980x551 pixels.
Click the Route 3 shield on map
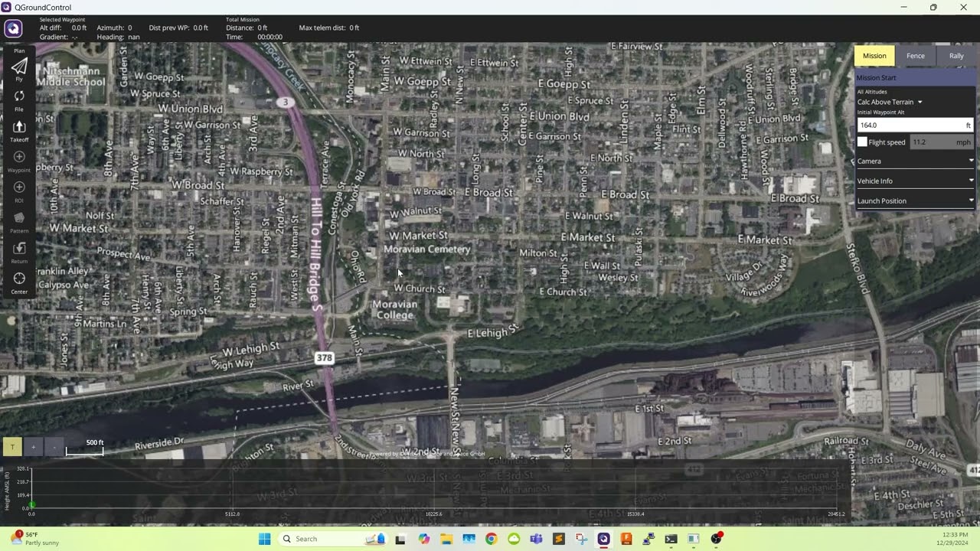[x=286, y=102]
